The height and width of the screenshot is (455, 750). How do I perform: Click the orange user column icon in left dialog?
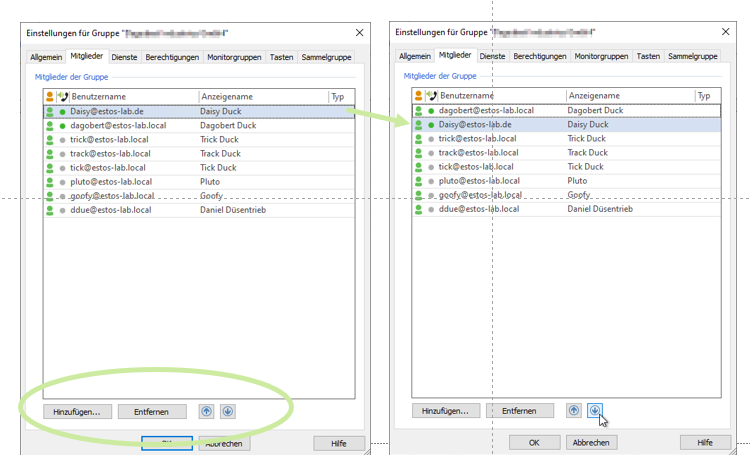pyautogui.click(x=50, y=97)
